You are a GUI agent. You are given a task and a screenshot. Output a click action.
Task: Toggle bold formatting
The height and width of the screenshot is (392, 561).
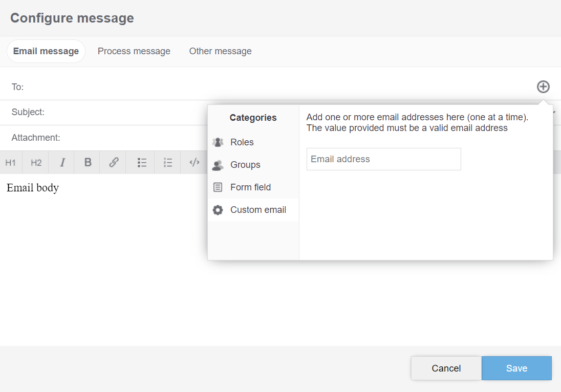pos(88,163)
